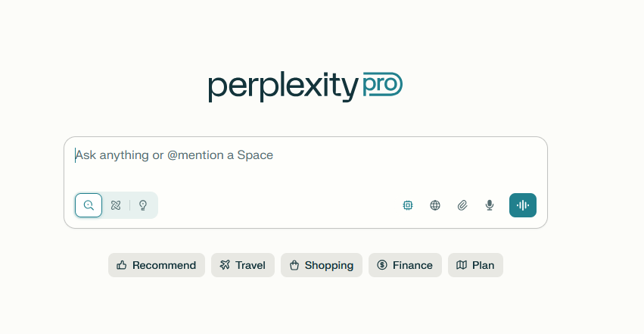Screen dimensions: 644x334
Task: Click the map icon on Plan
Action: point(462,265)
